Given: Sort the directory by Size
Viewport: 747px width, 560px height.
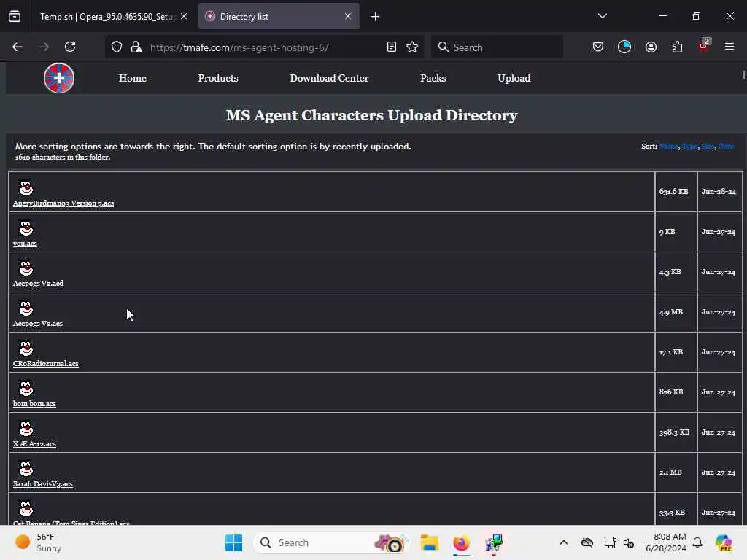Looking at the screenshot, I should tap(708, 146).
